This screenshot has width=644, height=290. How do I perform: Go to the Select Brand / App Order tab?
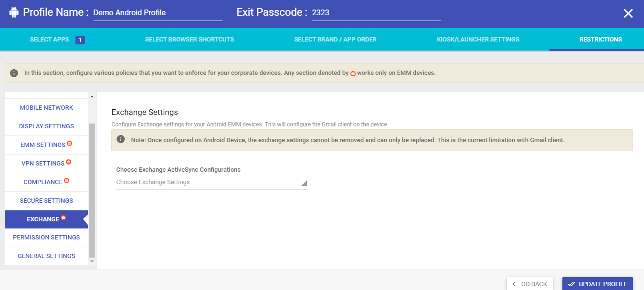pos(335,40)
